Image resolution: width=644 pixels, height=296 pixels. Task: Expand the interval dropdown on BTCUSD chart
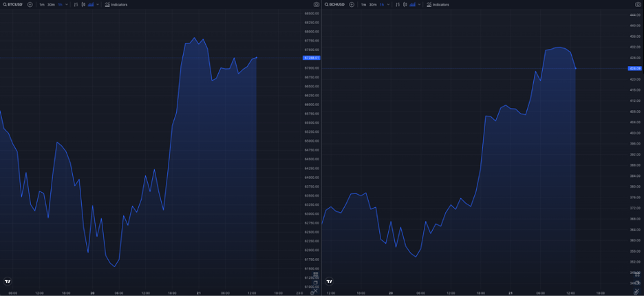point(67,5)
